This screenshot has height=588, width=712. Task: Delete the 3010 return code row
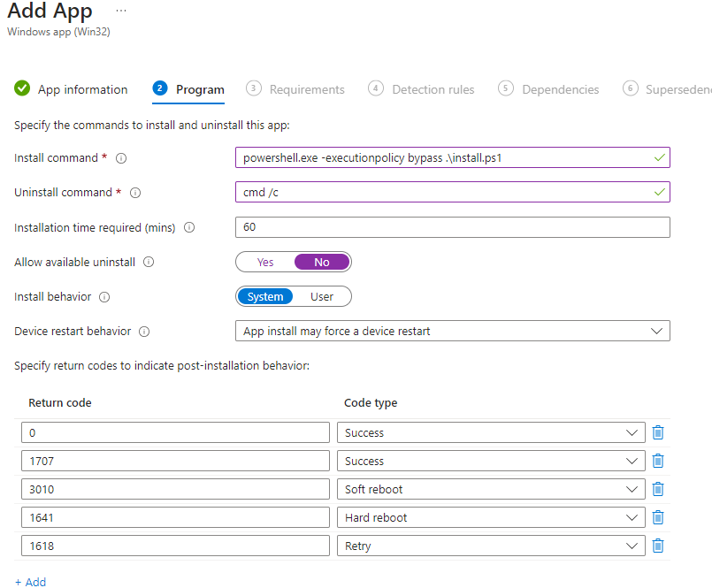click(658, 490)
